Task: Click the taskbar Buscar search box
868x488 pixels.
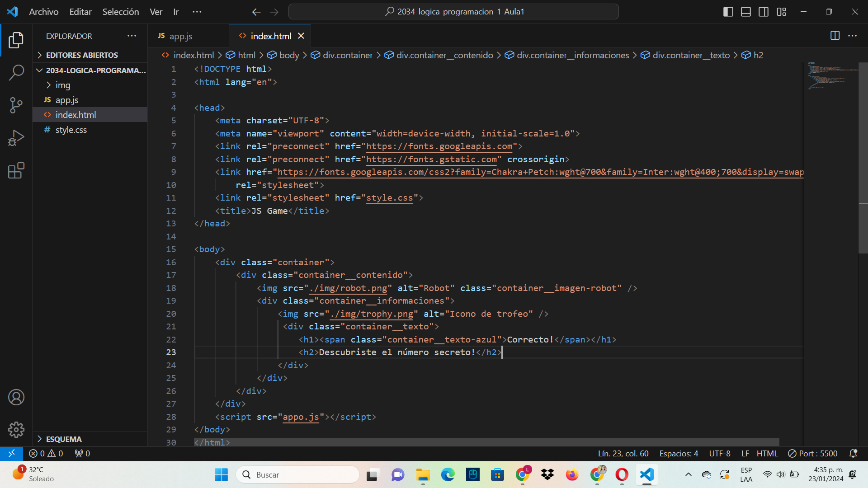Action: coord(297,474)
